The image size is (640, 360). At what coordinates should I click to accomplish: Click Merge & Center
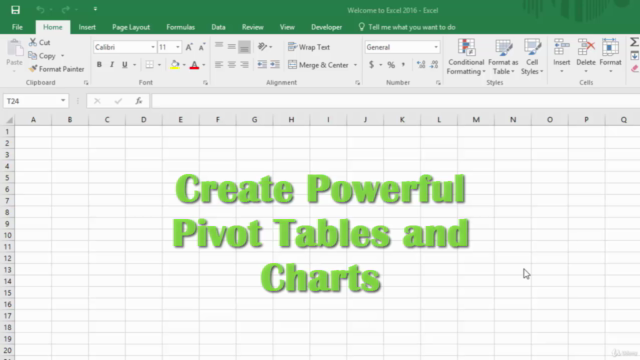[x=318, y=65]
